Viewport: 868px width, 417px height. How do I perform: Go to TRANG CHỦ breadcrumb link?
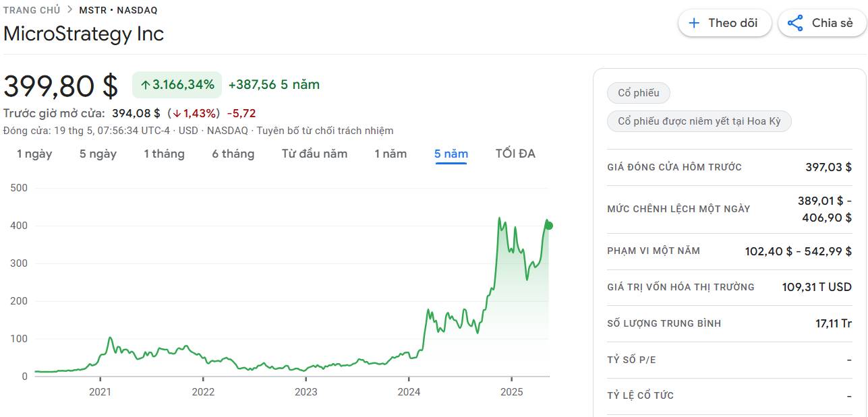(x=32, y=10)
